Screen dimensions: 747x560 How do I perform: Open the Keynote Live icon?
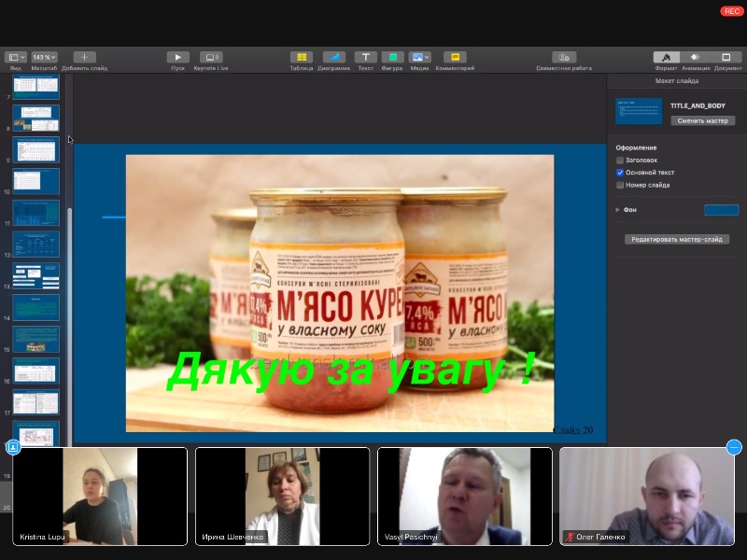tap(211, 57)
